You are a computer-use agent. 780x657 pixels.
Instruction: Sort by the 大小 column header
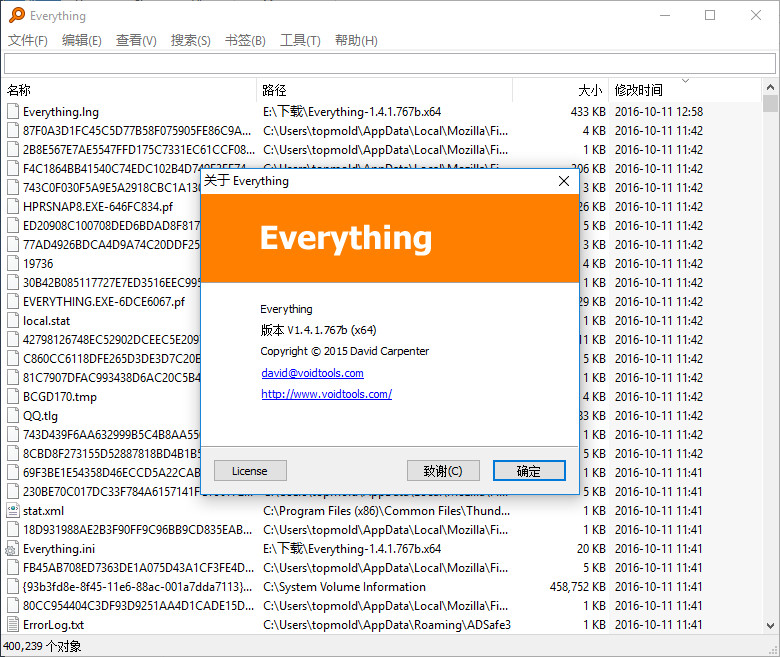click(561, 90)
